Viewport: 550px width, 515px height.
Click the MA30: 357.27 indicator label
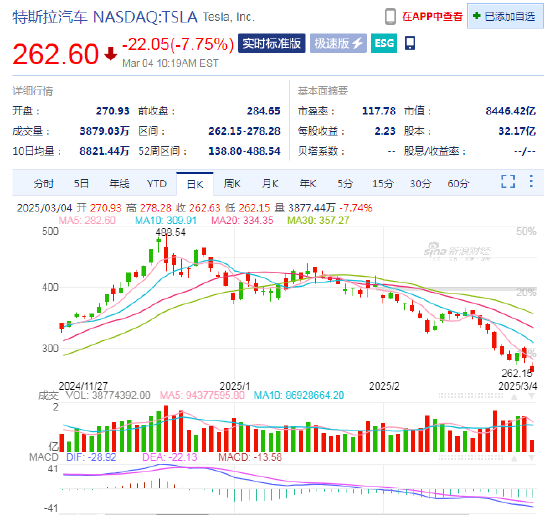tap(318, 220)
